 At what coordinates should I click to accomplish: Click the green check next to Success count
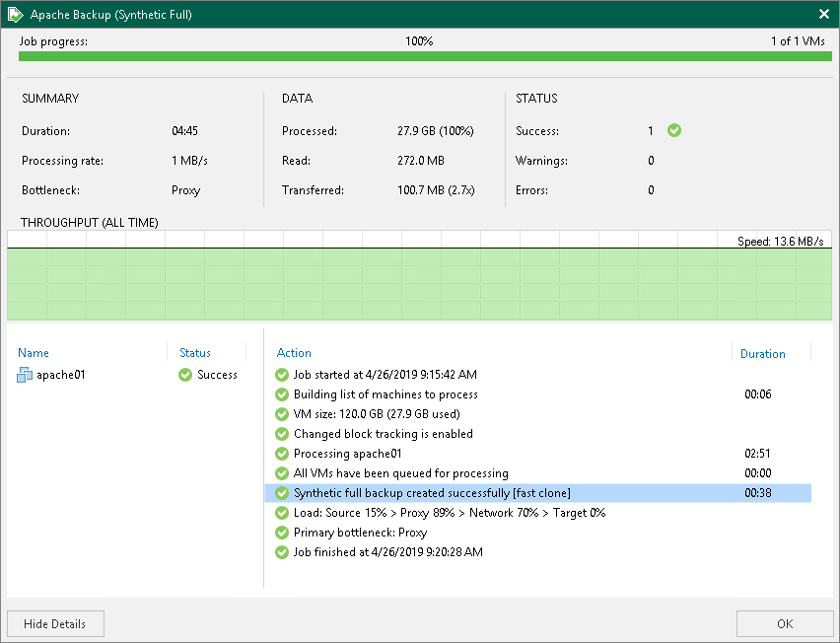[x=674, y=130]
